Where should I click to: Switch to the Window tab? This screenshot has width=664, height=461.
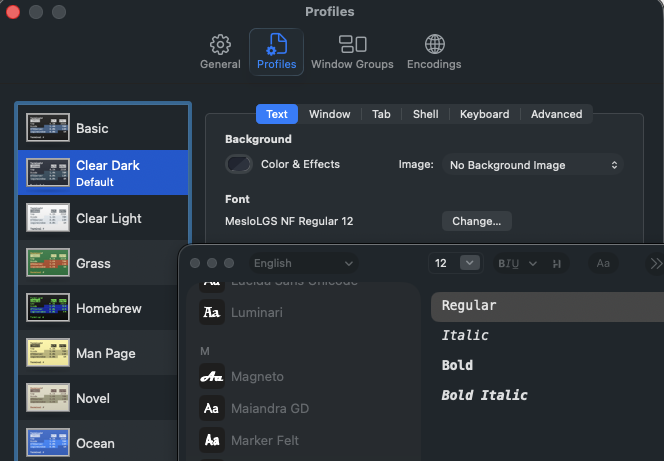click(x=328, y=114)
